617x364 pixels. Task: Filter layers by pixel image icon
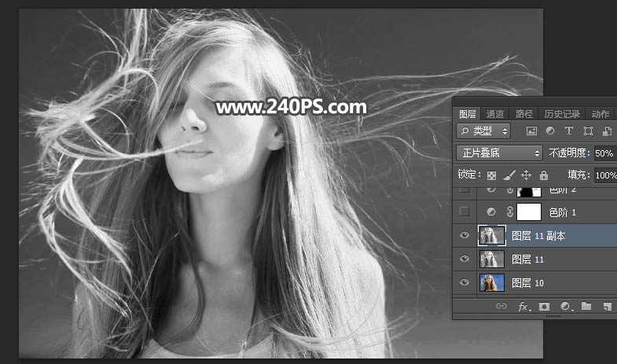point(531,131)
